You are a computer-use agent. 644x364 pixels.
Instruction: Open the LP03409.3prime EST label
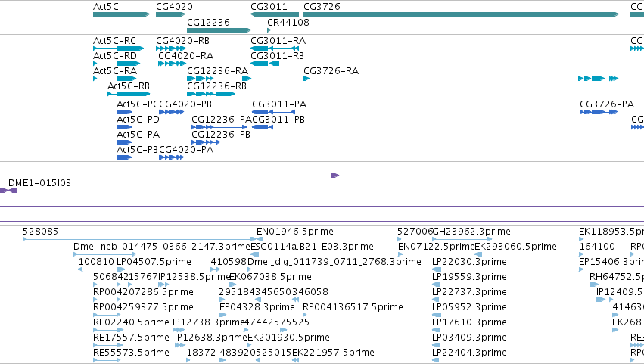tap(469, 338)
